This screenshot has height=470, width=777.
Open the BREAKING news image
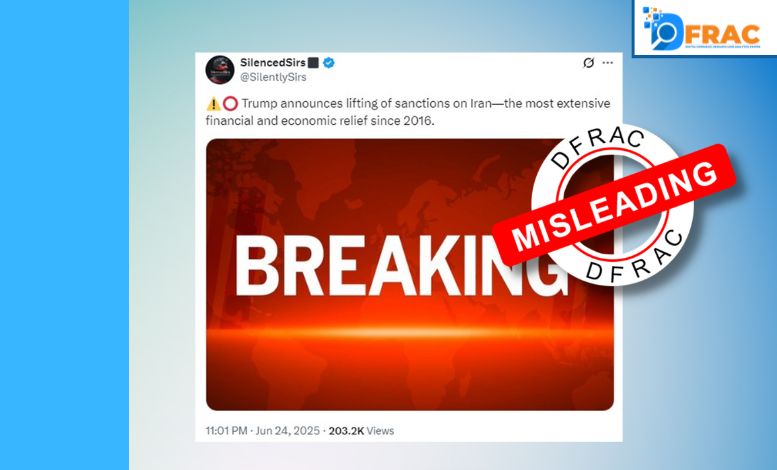click(x=409, y=274)
